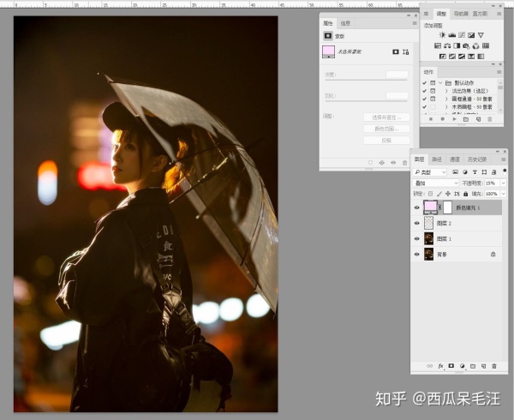Open the Layers panel flyout menu
Image resolution: width=514 pixels, height=420 pixels.
[504, 159]
